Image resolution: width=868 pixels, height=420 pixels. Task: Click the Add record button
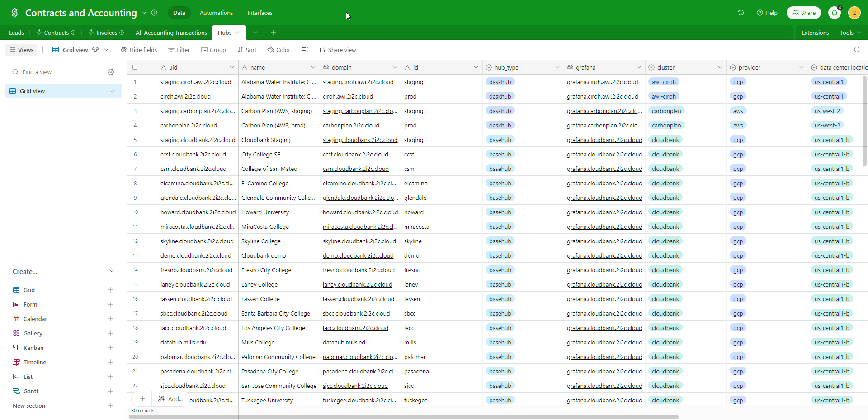coord(142,399)
